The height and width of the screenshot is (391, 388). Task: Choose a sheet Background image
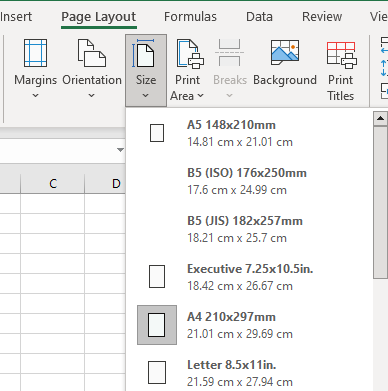(285, 63)
